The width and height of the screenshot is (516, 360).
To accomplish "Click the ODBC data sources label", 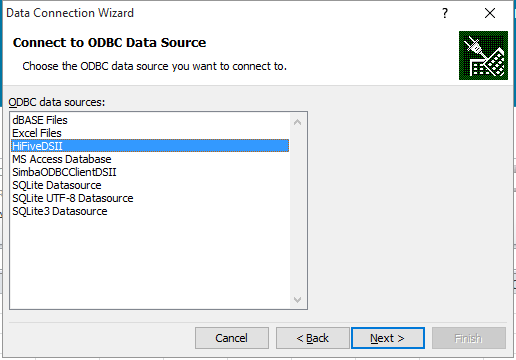I will pyautogui.click(x=57, y=102).
